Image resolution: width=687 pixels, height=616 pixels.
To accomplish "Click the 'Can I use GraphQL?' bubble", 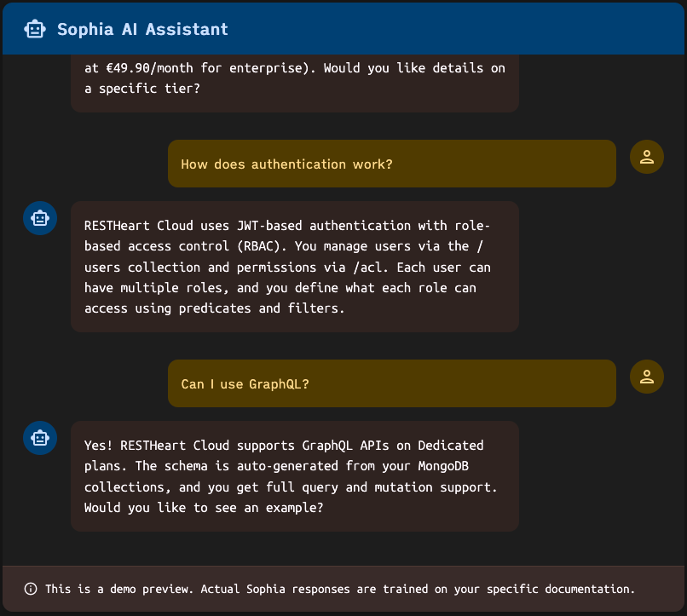I will pyautogui.click(x=391, y=383).
